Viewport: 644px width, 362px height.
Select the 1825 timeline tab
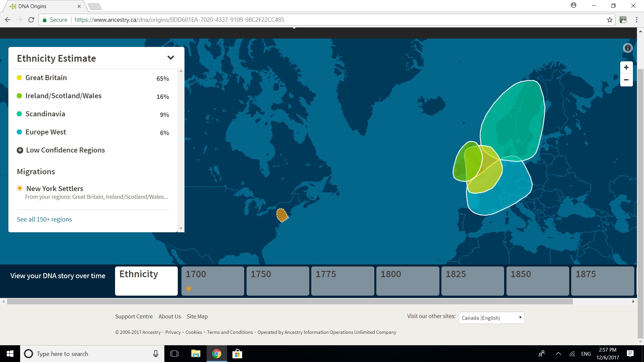pos(472,281)
